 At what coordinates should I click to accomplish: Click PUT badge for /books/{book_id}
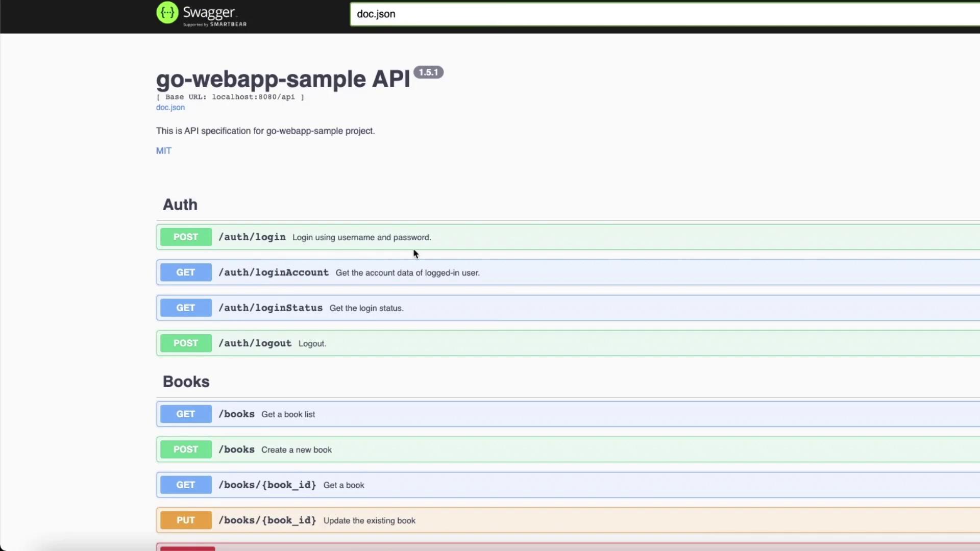point(186,520)
